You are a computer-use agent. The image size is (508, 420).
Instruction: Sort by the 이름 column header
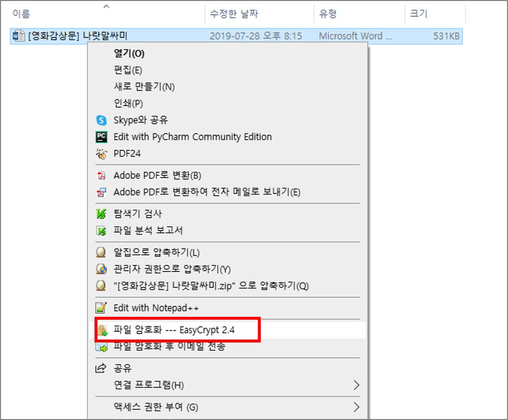tap(21, 14)
